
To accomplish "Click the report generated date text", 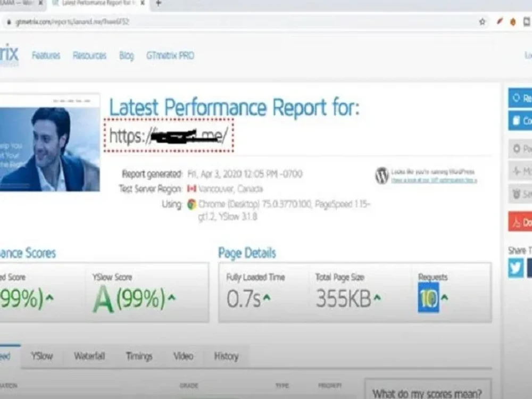I will point(245,174).
